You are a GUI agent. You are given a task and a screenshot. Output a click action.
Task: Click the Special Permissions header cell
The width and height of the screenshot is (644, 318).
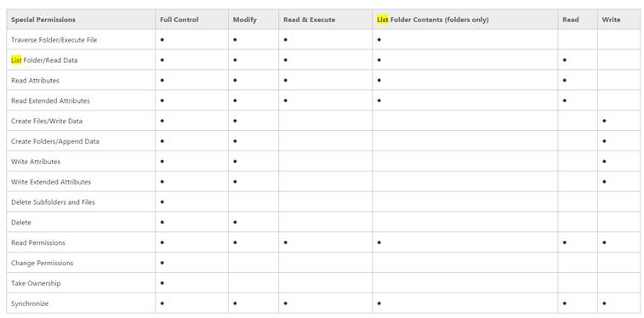tap(43, 20)
